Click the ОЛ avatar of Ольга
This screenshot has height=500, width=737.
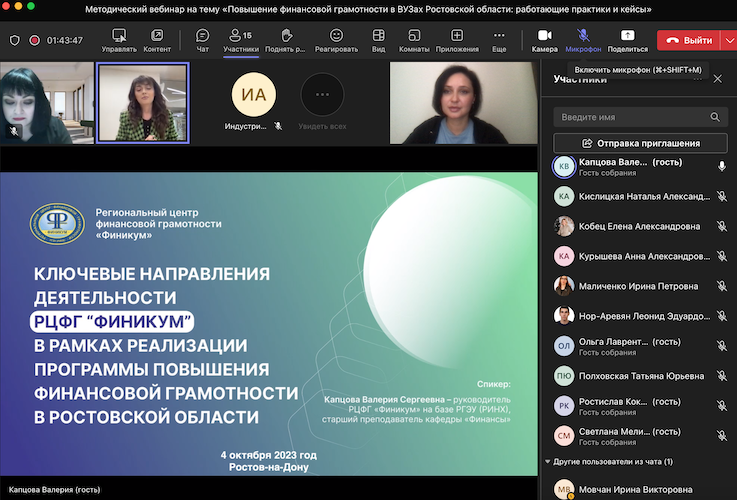pos(564,346)
